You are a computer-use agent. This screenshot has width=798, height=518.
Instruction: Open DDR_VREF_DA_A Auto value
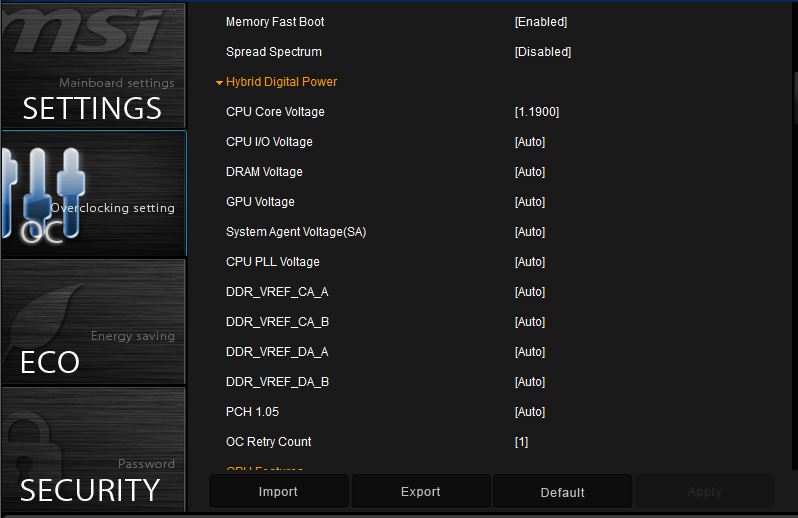point(530,352)
